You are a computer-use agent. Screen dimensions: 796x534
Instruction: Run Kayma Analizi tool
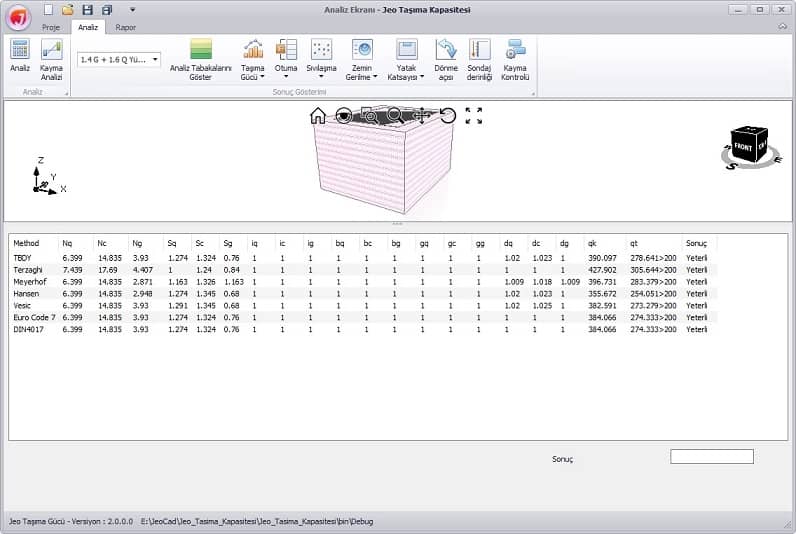(51, 56)
